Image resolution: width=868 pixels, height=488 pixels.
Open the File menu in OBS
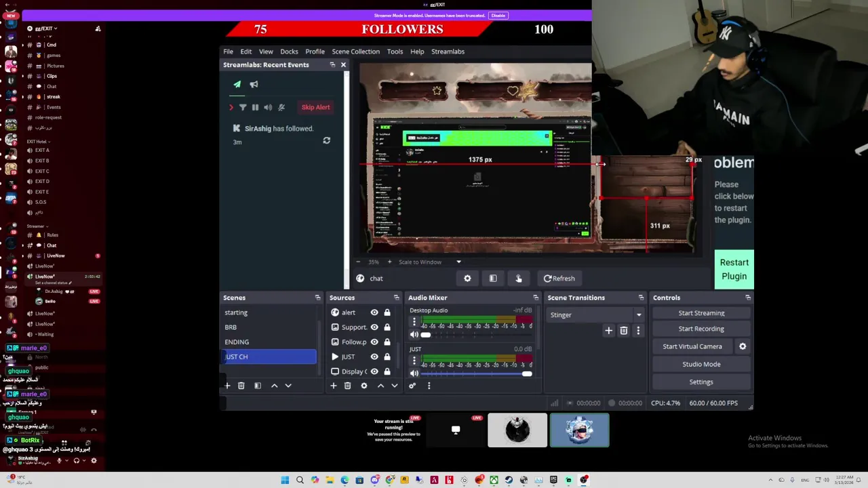coord(229,52)
